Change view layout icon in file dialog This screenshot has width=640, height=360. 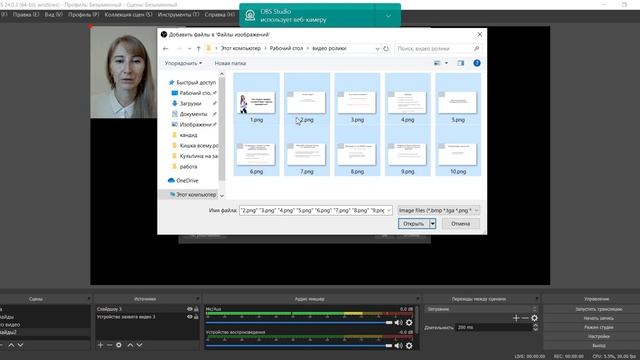(437, 63)
